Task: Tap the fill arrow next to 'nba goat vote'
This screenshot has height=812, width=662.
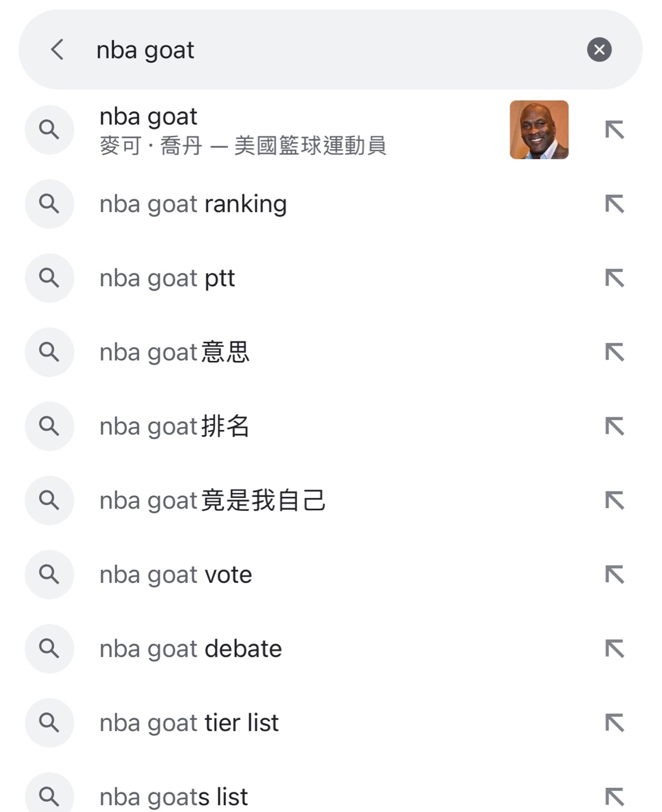Action: (x=614, y=575)
